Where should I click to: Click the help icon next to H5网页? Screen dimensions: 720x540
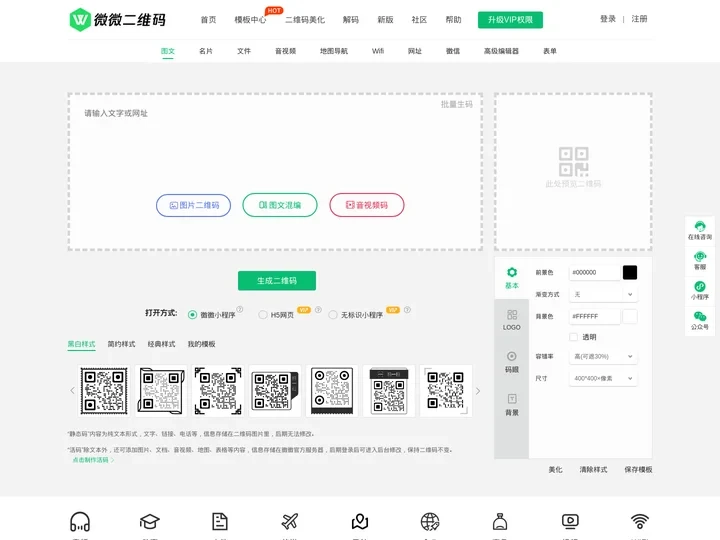[318, 309]
